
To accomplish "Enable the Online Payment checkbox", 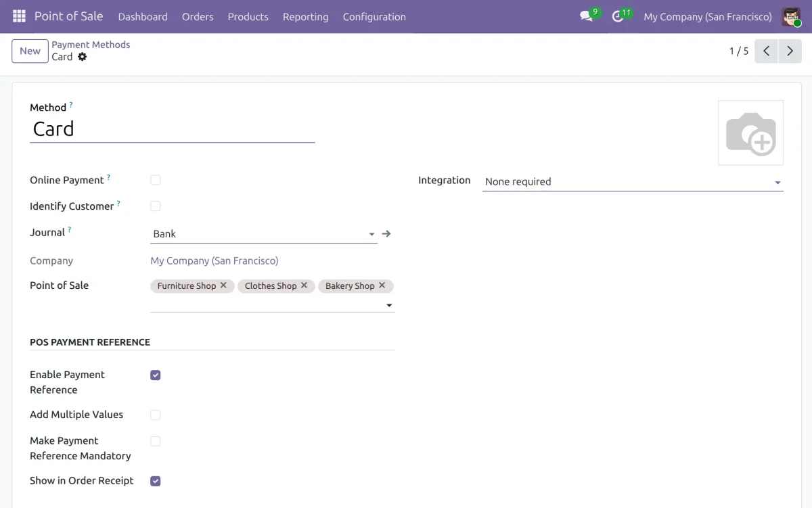I will pos(156,180).
